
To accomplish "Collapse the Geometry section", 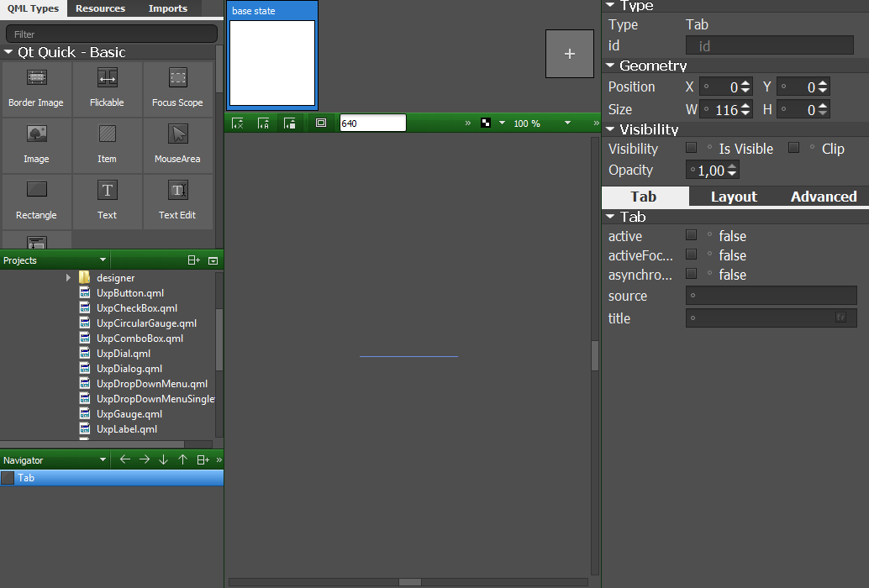I will [611, 66].
